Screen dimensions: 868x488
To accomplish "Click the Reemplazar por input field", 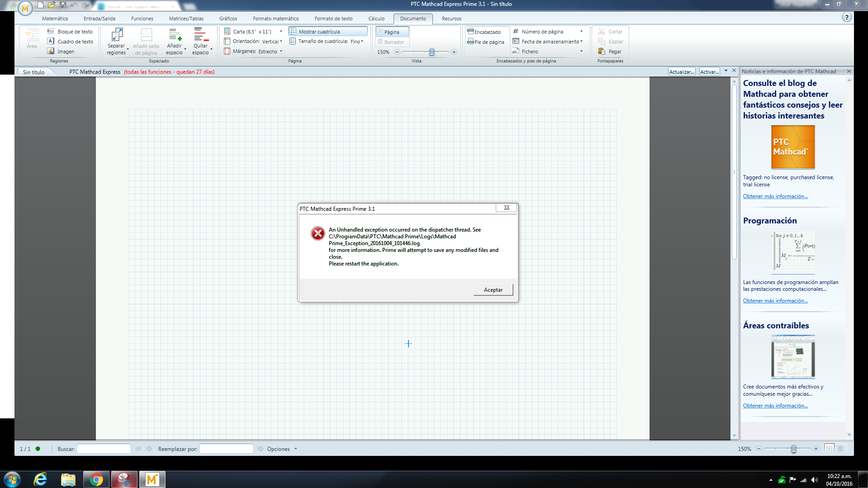I will click(227, 449).
